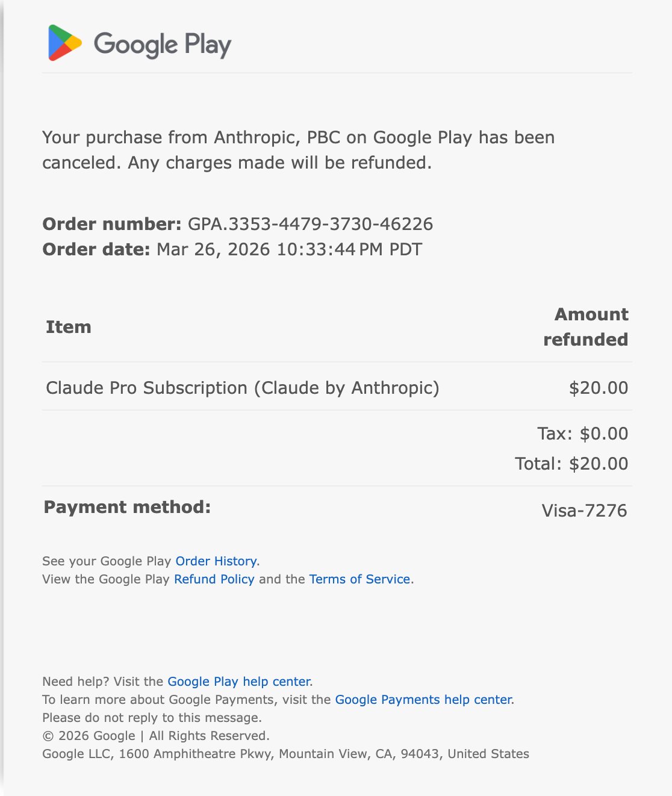
Task: Click the Visa-7276 payment method value
Action: pyautogui.click(x=584, y=511)
